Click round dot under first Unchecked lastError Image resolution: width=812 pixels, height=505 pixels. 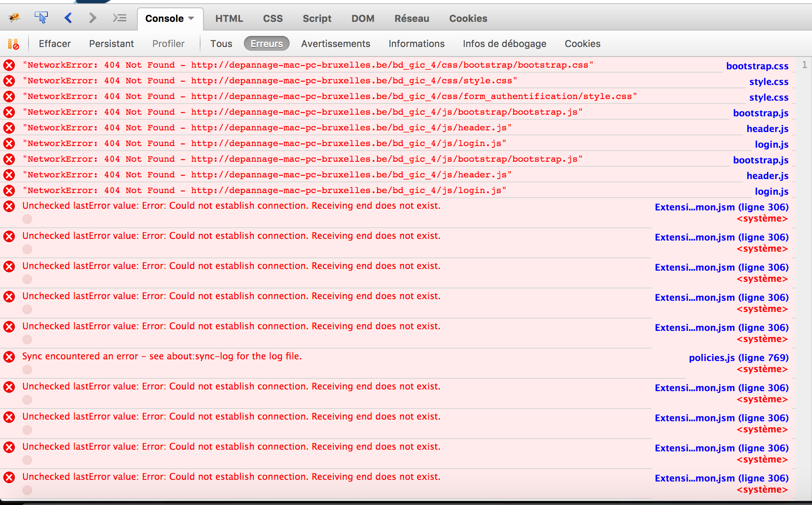tap(27, 219)
